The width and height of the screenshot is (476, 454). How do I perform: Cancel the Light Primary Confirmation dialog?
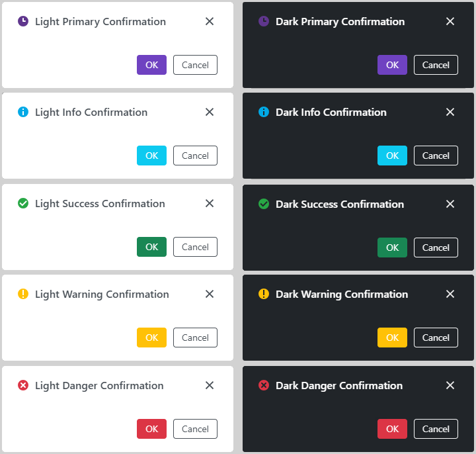pyautogui.click(x=195, y=65)
